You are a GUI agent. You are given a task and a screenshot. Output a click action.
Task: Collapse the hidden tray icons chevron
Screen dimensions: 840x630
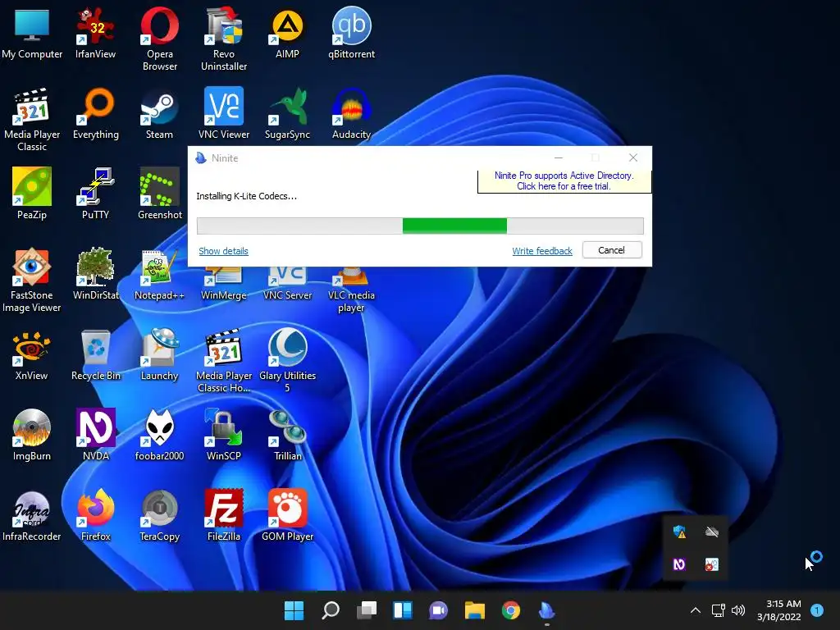pyautogui.click(x=696, y=610)
